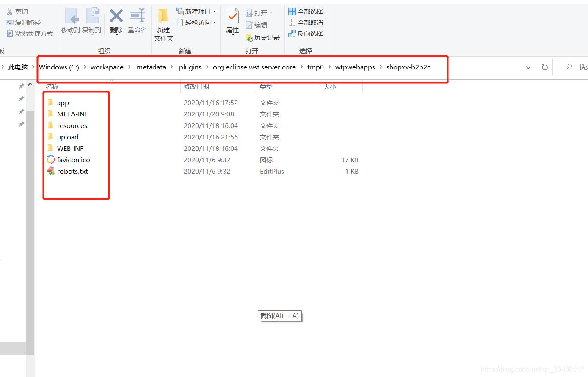Screen dimensions: 588x377
Task: Click the EditPlus type of robots.txt
Action: point(272,172)
